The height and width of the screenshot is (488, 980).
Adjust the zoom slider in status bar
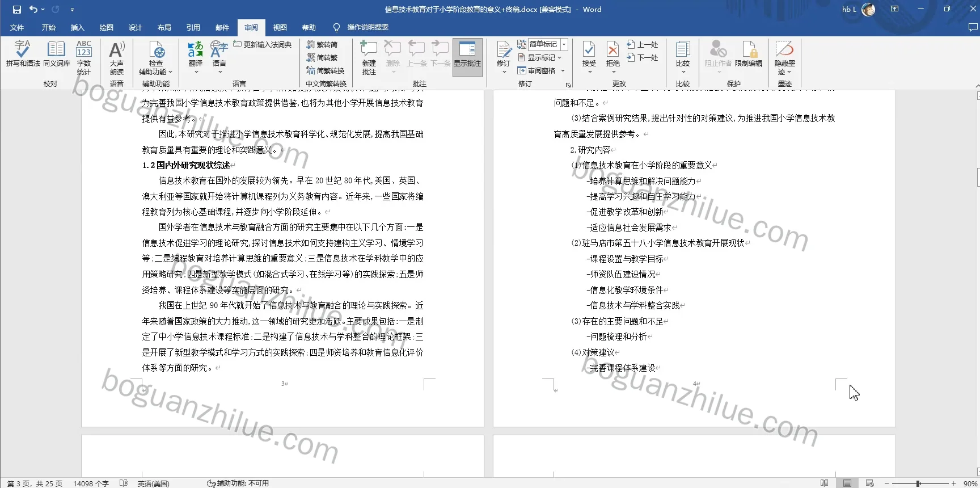point(918,483)
